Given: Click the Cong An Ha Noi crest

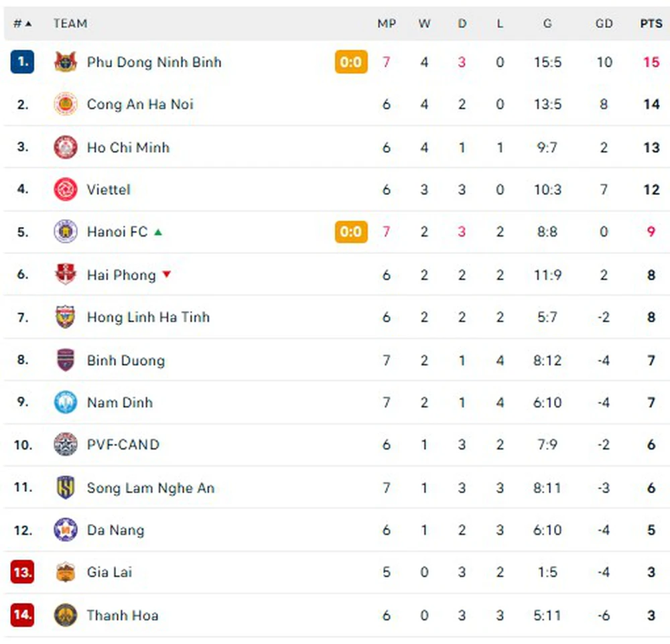Looking at the screenshot, I should pyautogui.click(x=66, y=105).
